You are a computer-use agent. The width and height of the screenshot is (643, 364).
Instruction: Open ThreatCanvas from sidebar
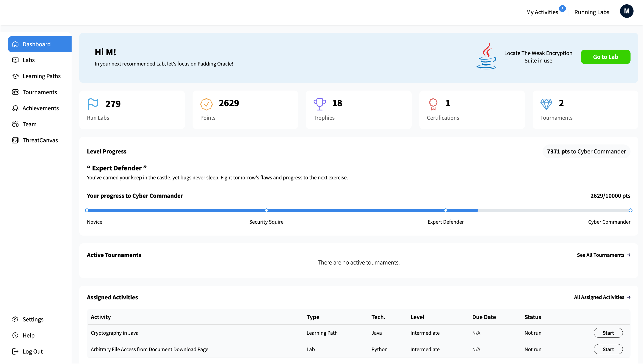click(40, 140)
